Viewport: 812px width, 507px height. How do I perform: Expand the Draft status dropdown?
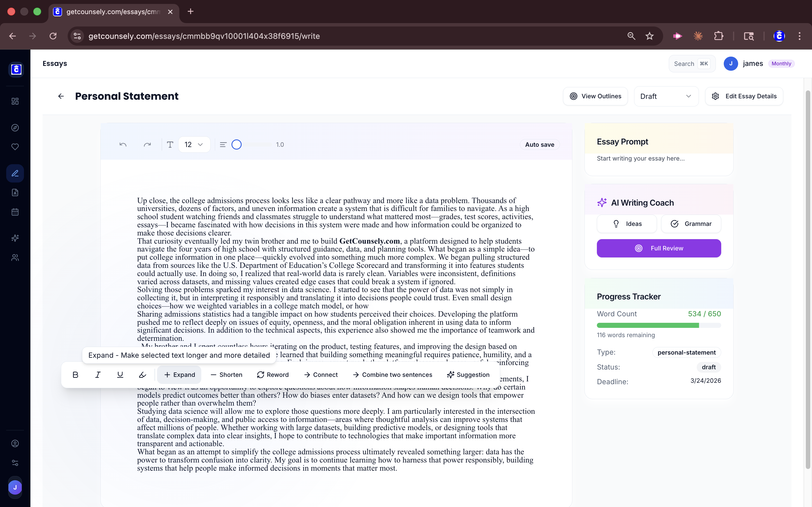pos(666,96)
